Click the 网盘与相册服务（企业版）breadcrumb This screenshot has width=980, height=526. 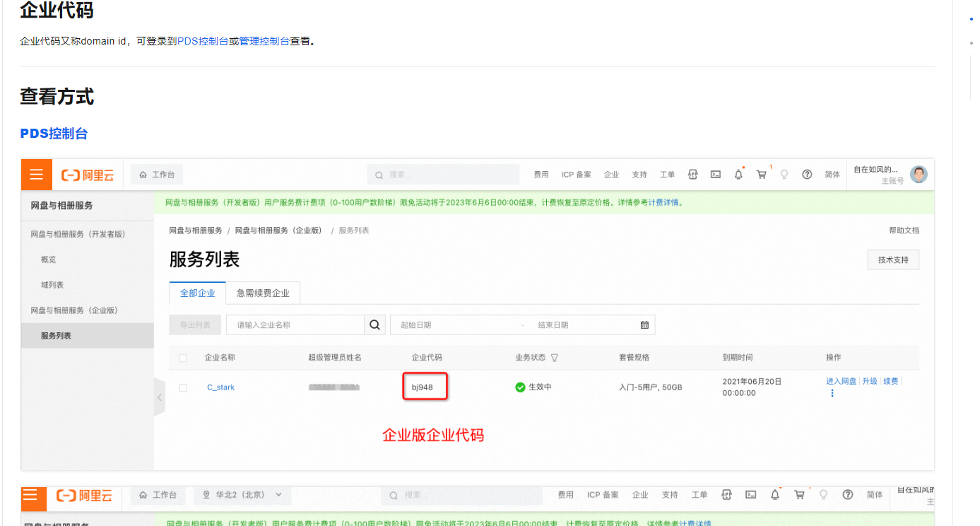click(278, 230)
